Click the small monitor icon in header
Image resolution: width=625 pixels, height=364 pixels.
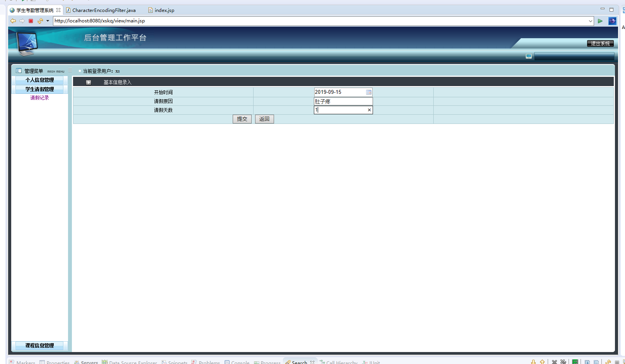tap(529, 56)
